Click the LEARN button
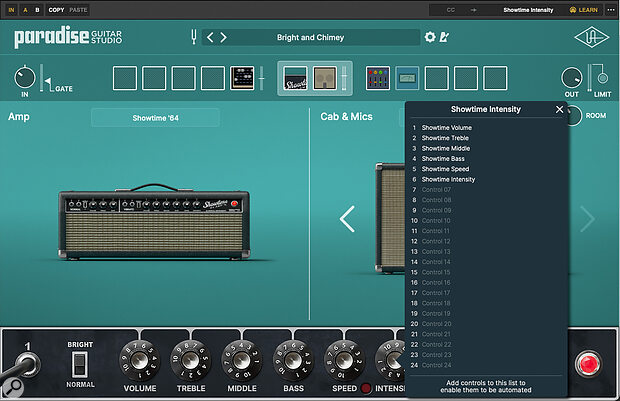 [x=584, y=10]
